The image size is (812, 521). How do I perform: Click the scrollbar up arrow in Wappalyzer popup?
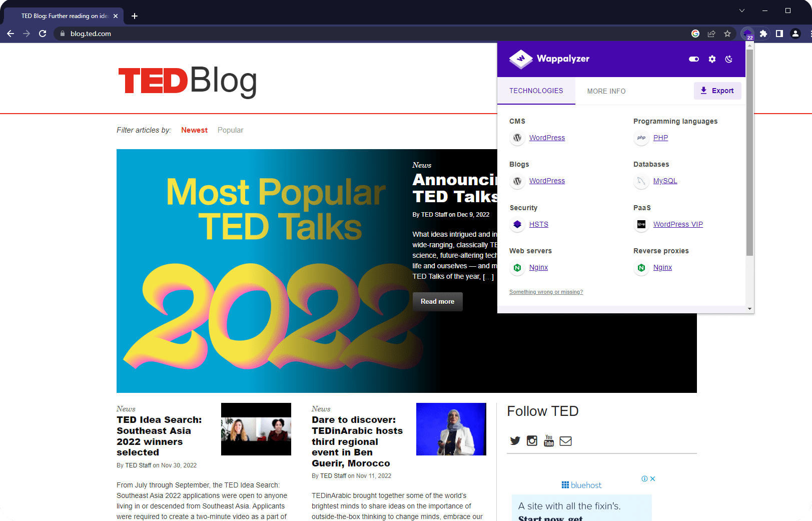pos(749,45)
